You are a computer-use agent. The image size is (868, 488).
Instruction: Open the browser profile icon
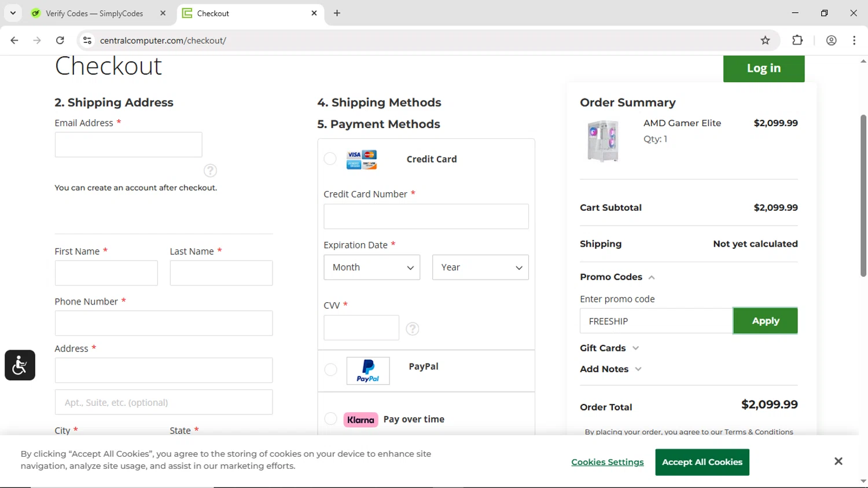click(x=832, y=41)
